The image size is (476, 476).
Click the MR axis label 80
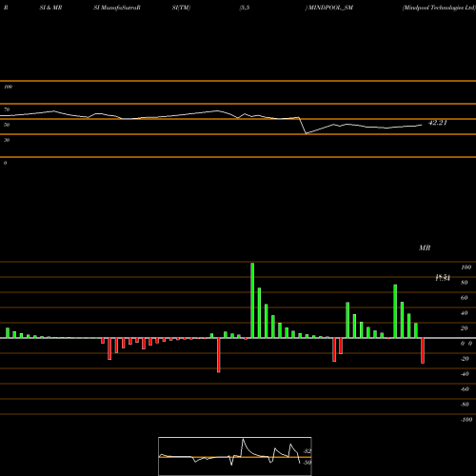(x=465, y=283)
